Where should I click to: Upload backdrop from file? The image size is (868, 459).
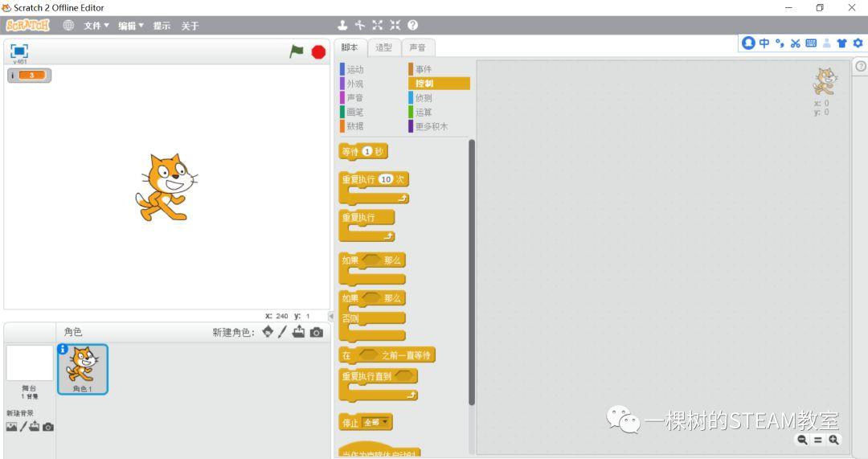(x=35, y=426)
